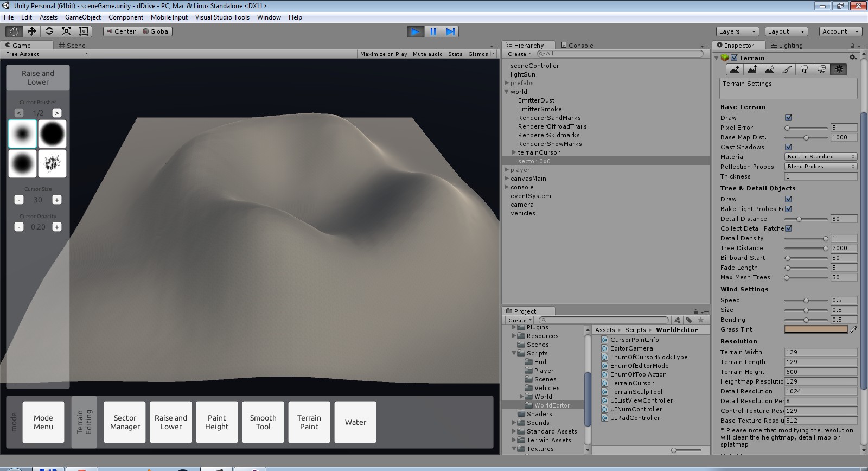Select Smooth Height terrain tool in Inspector

769,69
